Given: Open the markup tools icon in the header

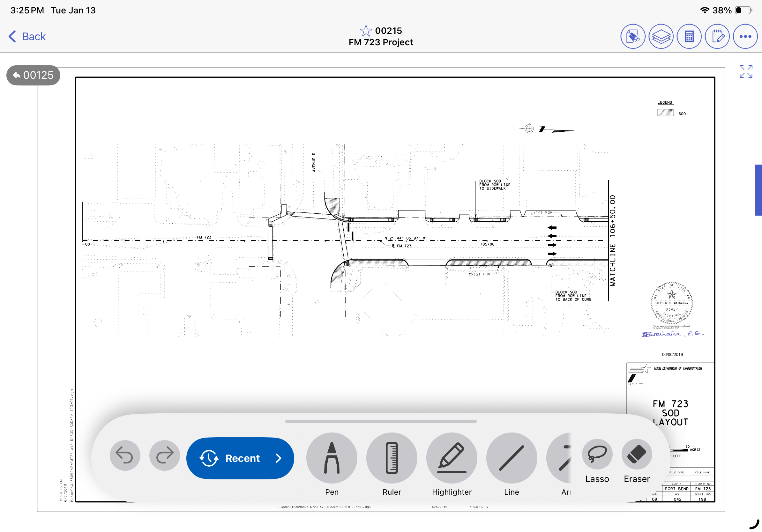Looking at the screenshot, I should pyautogui.click(x=633, y=36).
